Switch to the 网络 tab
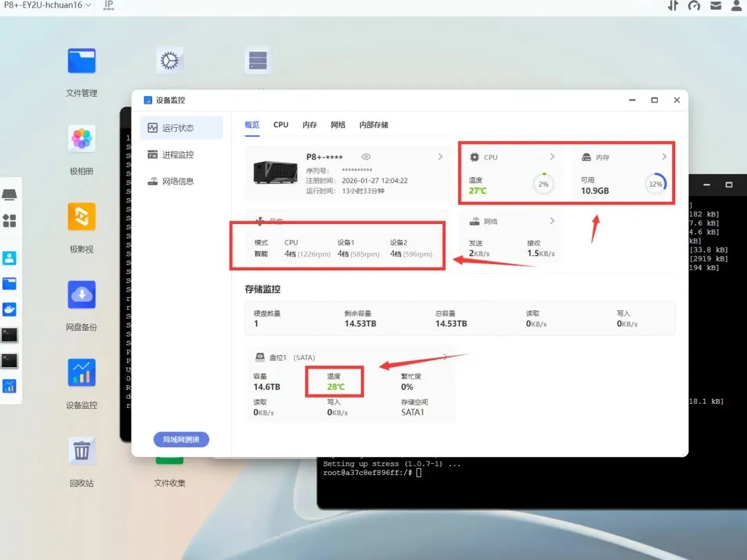This screenshot has height=560, width=747. [x=338, y=124]
